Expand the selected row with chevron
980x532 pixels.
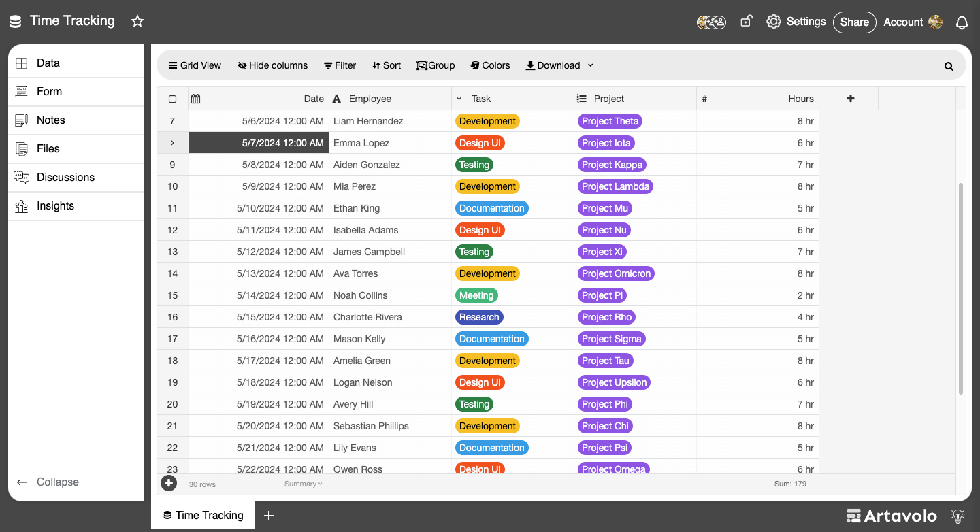coord(172,143)
